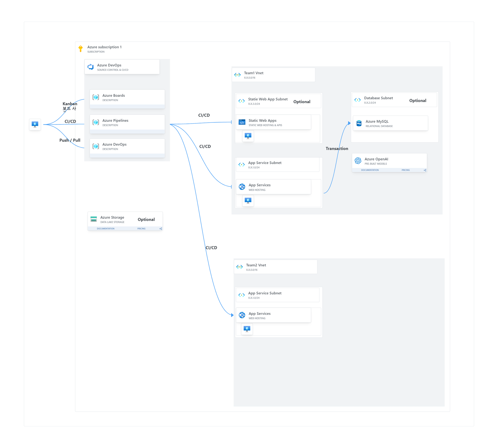The height and width of the screenshot is (448, 498).
Task: Select the 'Azure Pipelines' card title
Action: pyautogui.click(x=115, y=121)
